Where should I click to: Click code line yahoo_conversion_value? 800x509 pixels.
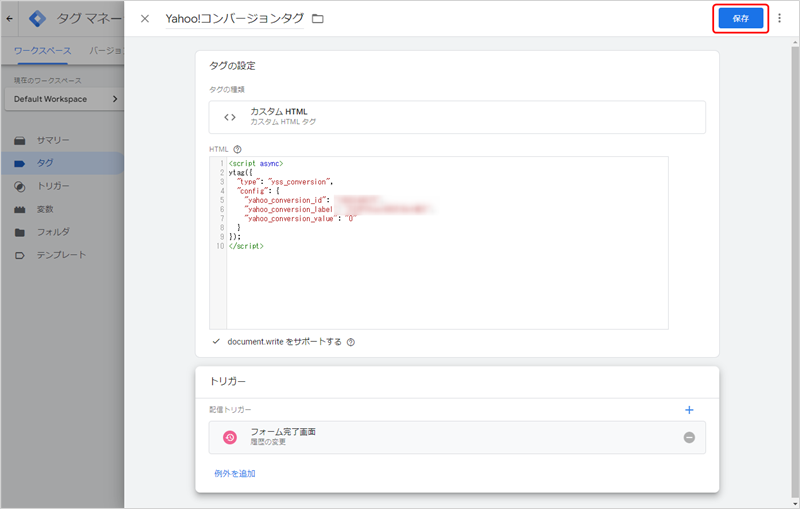tap(300, 219)
